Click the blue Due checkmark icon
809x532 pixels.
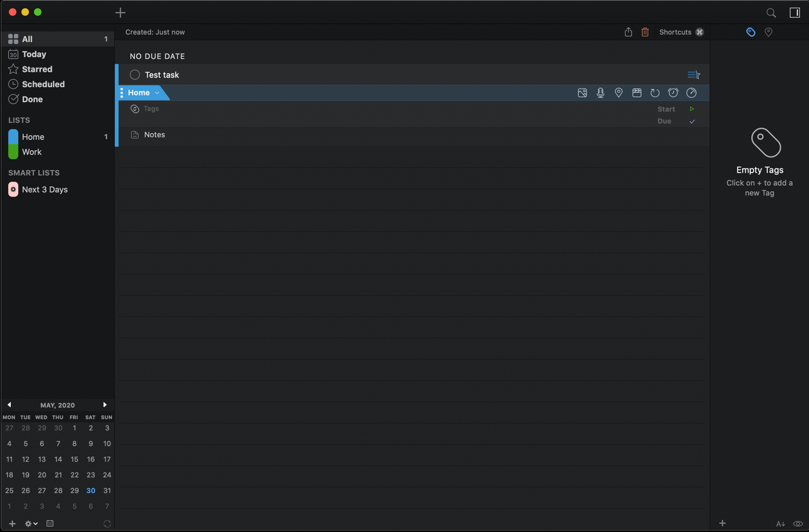point(692,121)
